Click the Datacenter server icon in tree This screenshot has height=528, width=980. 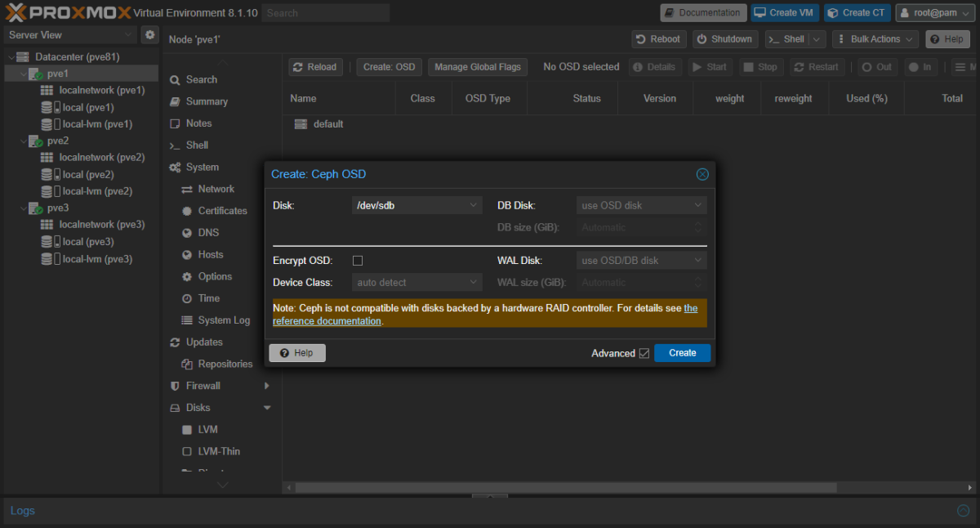coord(23,57)
